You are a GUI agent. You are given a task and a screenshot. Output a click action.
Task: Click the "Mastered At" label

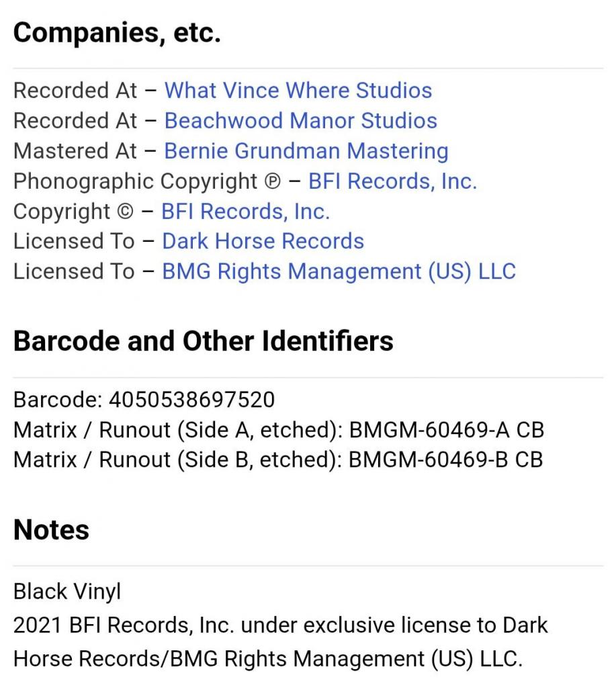[75, 151]
